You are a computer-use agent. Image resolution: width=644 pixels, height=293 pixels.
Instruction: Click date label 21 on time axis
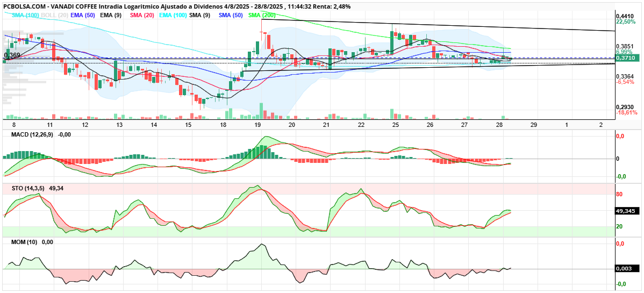click(326, 125)
